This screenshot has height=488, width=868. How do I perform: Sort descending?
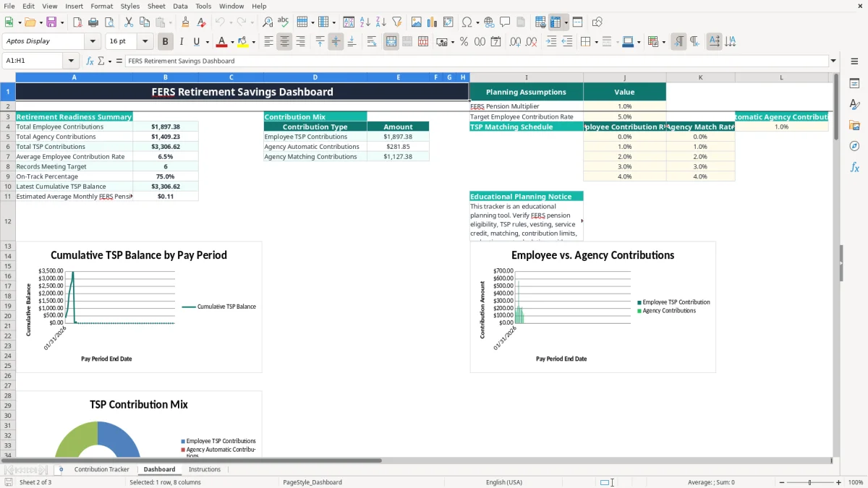[x=381, y=22]
